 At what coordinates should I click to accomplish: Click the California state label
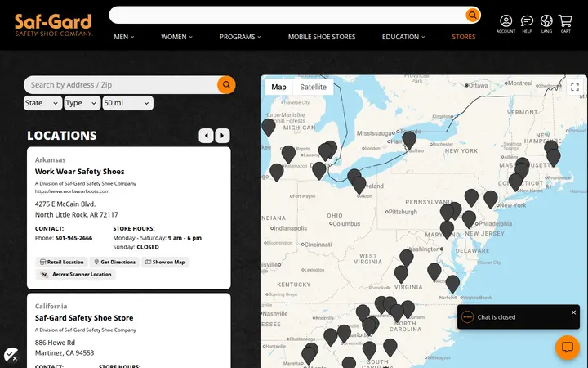51,307
